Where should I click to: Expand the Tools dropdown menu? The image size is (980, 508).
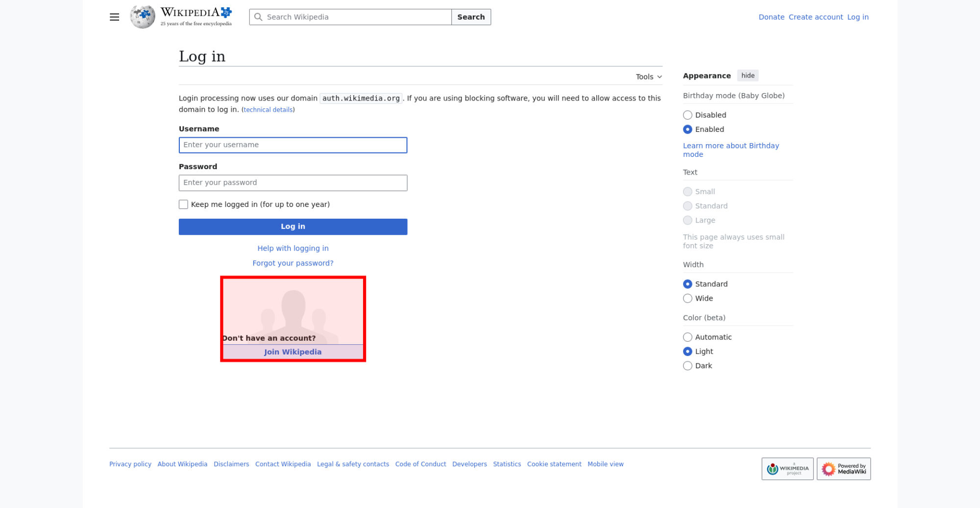(648, 77)
